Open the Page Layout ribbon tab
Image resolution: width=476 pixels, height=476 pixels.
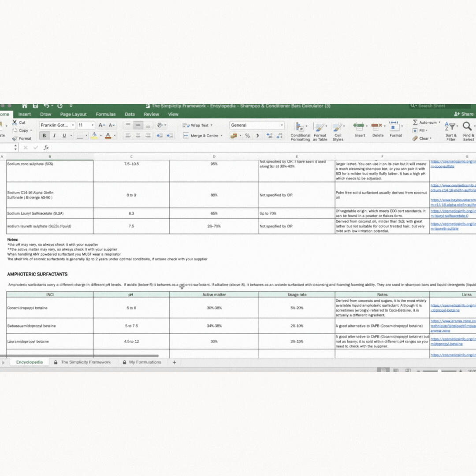pos(73,114)
